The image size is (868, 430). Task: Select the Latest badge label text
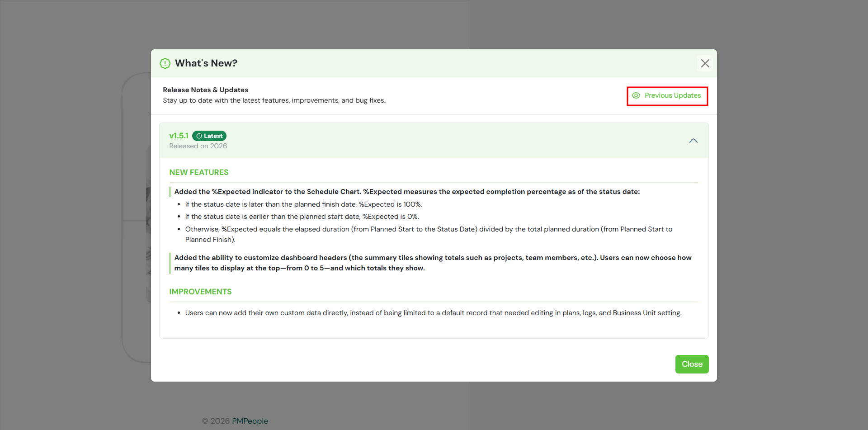point(213,136)
